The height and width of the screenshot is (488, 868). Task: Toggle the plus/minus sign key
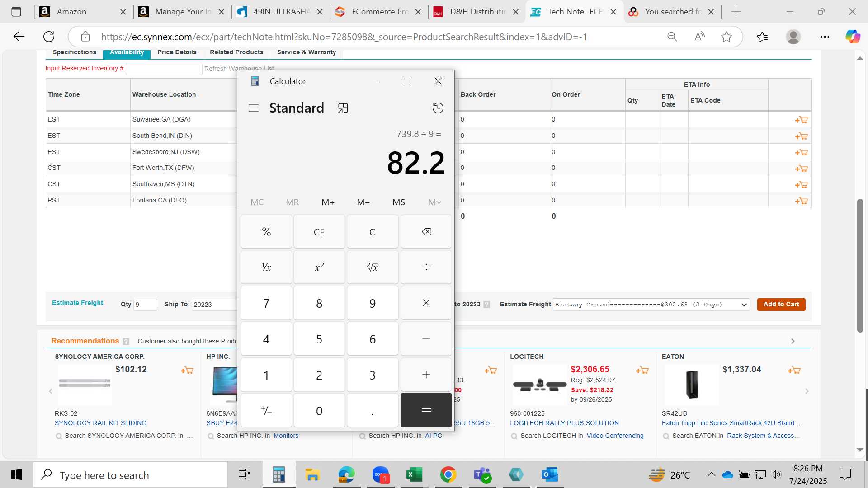266,410
